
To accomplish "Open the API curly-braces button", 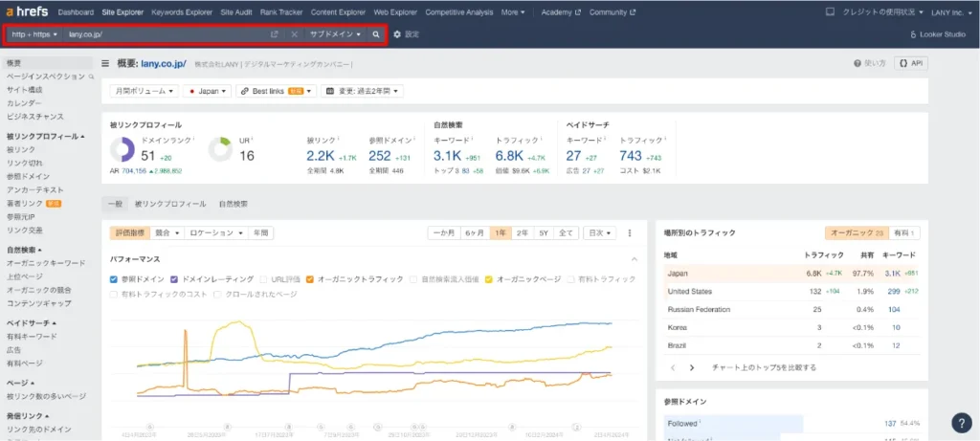I will point(911,63).
